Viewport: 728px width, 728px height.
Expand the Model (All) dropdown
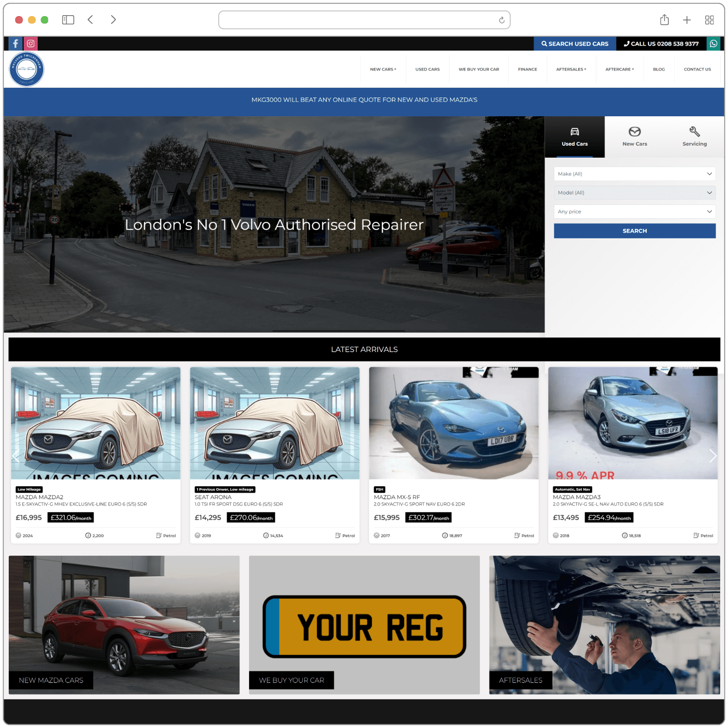tap(634, 193)
